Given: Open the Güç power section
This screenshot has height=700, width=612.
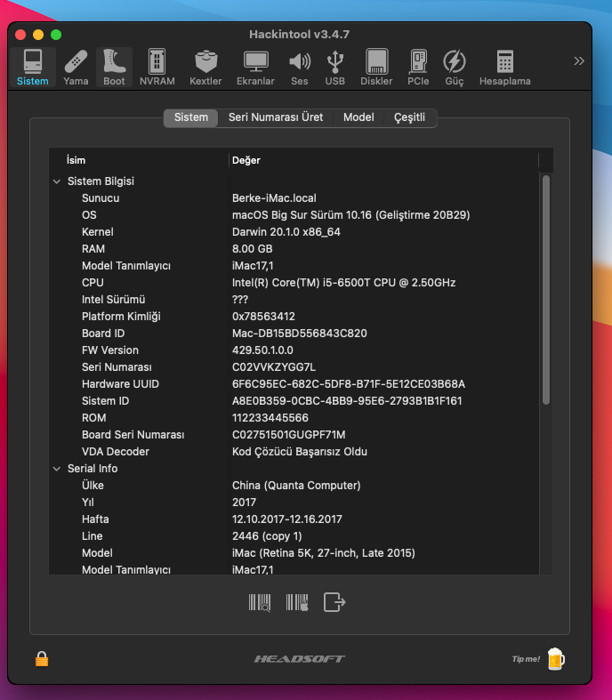Looking at the screenshot, I should pos(455,68).
